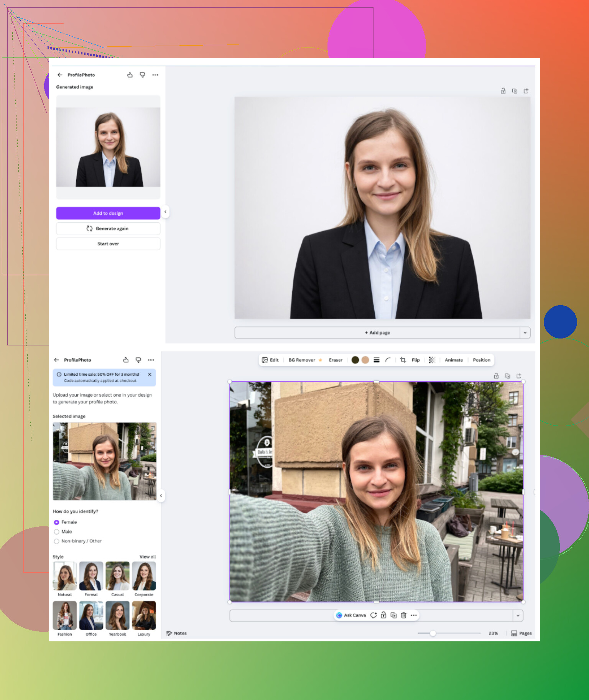The image size is (589, 700).
Task: Choose the Non-binary / Other option
Action: (x=57, y=541)
